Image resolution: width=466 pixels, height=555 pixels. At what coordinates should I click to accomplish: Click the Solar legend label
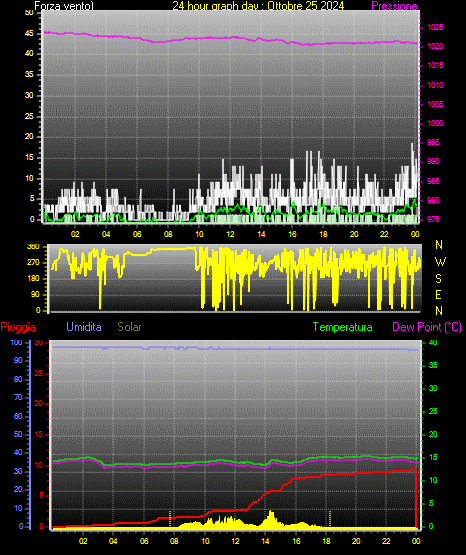pyautogui.click(x=129, y=327)
